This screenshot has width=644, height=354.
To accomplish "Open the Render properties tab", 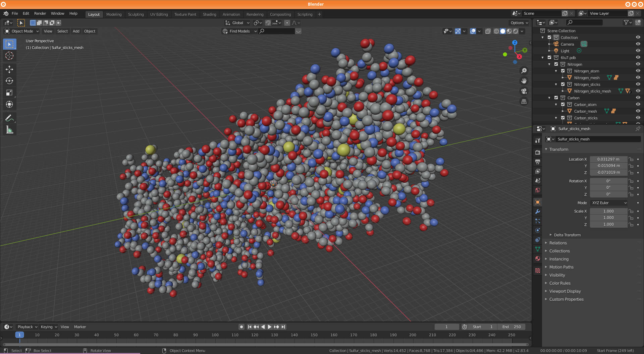I will point(538,152).
